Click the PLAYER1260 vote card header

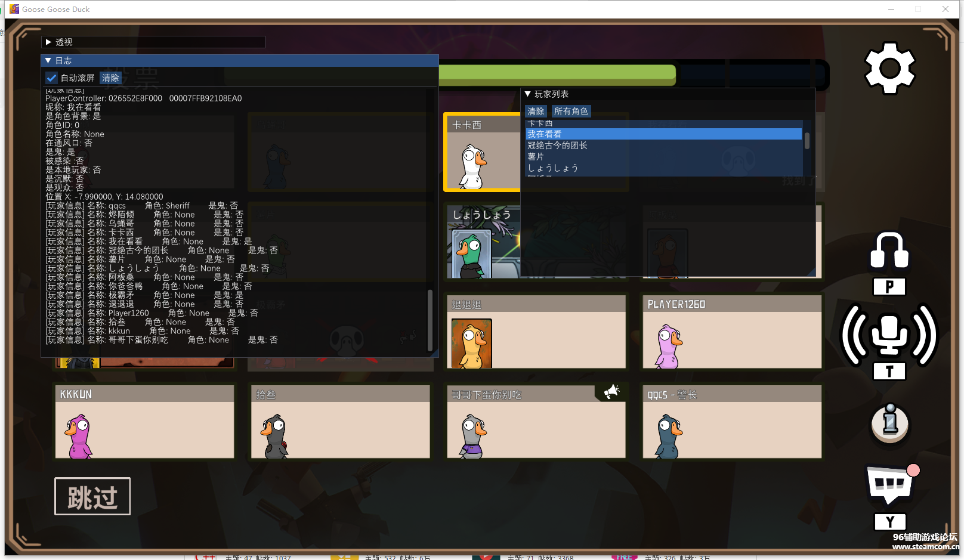tap(732, 304)
